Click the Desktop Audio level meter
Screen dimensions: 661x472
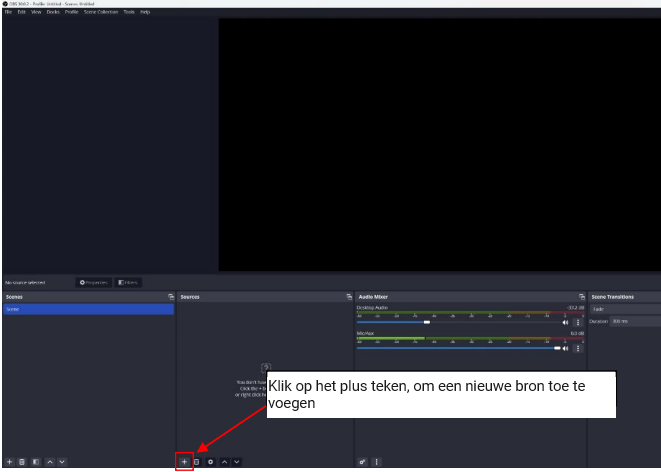[x=470, y=313]
